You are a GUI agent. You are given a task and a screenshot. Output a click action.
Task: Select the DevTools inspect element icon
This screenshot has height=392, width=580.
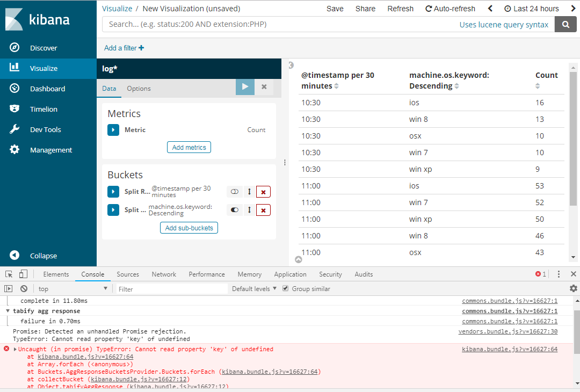tap(9, 274)
